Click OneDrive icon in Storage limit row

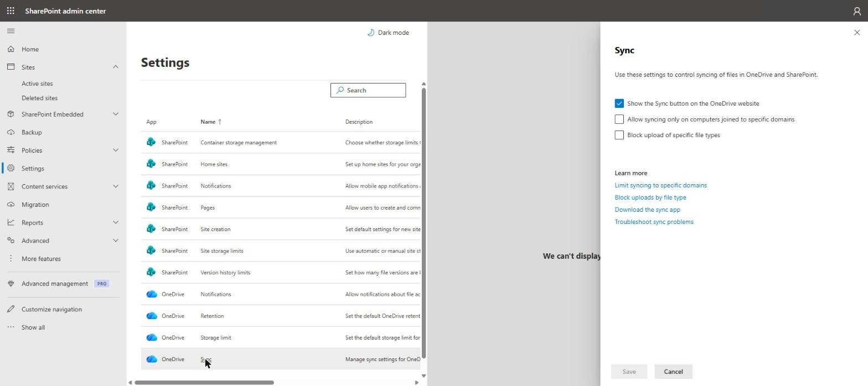[151, 337]
